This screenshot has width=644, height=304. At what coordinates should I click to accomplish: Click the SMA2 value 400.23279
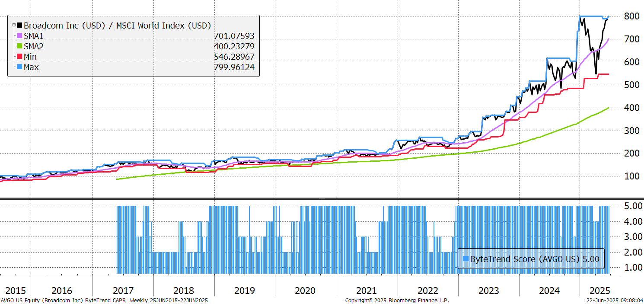[234, 46]
